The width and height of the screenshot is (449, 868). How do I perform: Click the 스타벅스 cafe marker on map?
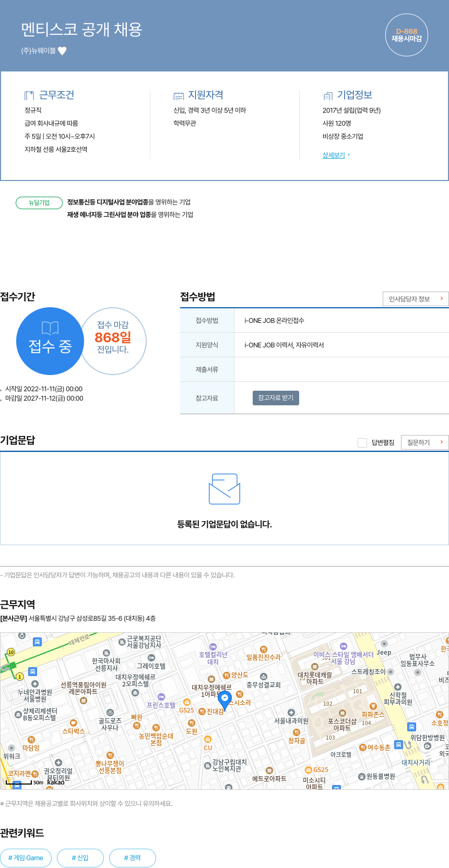[74, 723]
